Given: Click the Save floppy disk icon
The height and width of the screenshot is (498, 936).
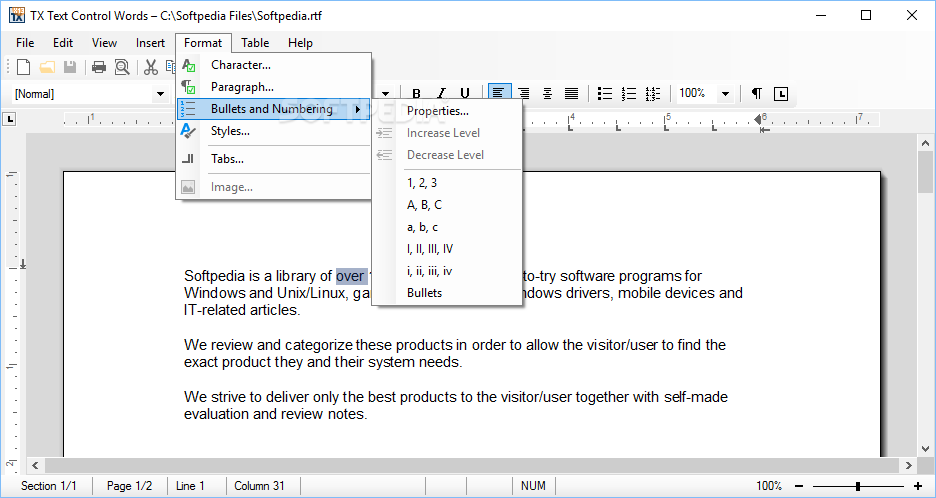Looking at the screenshot, I should click(x=70, y=67).
